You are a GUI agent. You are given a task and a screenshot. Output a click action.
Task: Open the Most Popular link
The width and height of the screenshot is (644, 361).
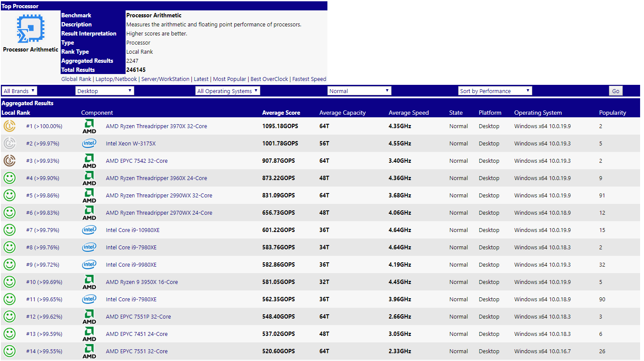click(x=230, y=79)
